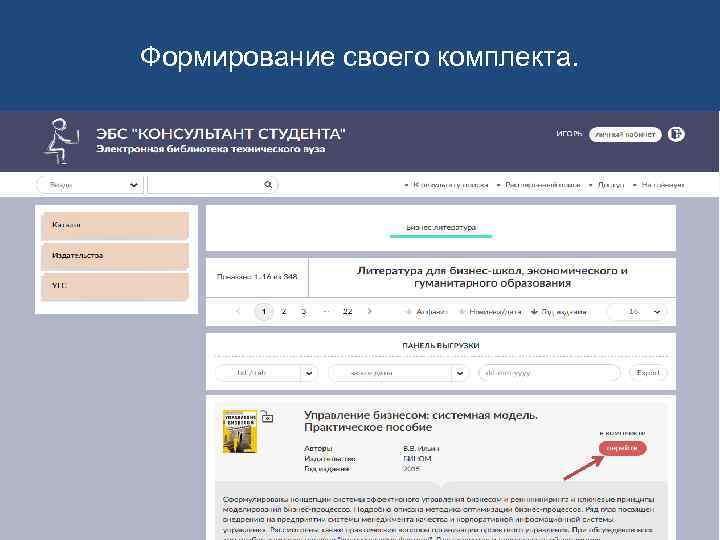Screen dimensions: 720x540
Task: Select the Бизнес литература tab
Action: pyautogui.click(x=441, y=228)
